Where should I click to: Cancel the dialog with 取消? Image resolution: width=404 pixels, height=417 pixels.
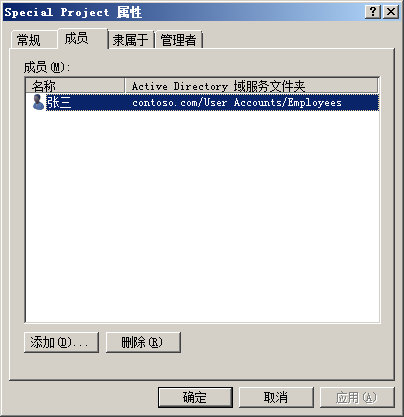click(276, 397)
